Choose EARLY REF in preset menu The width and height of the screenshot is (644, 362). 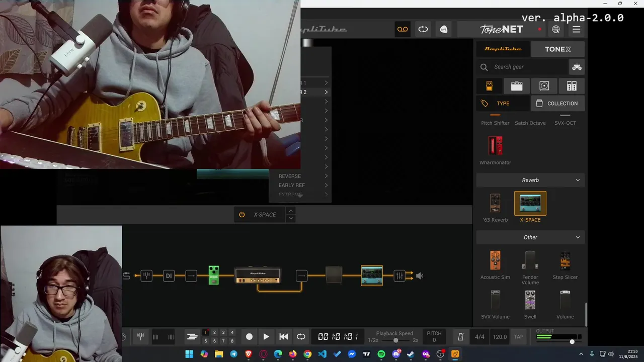click(x=292, y=185)
